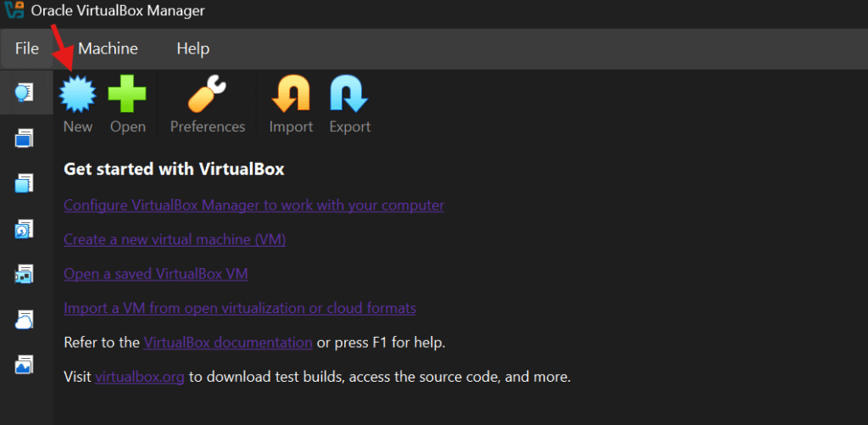Follow the Configure VirtualBox Manager link

(x=253, y=205)
